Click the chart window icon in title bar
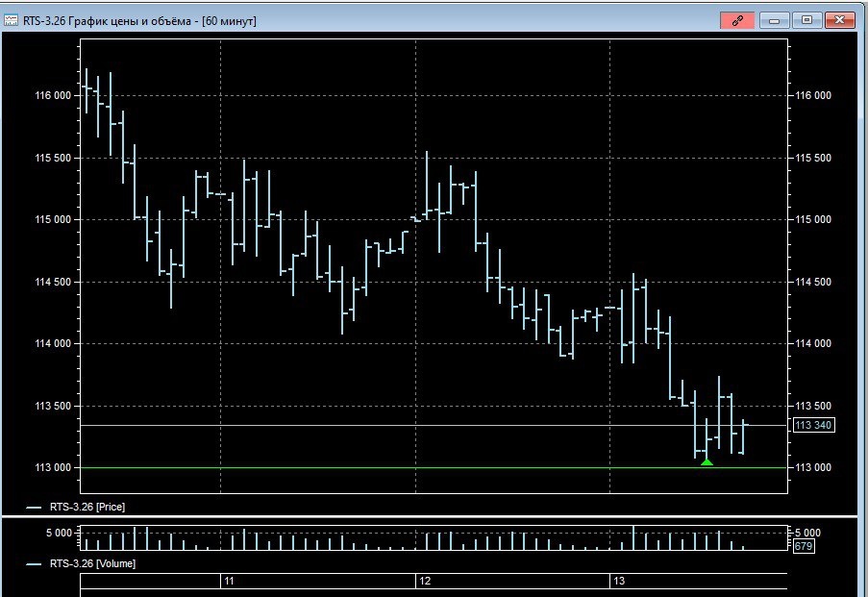The image size is (868, 597). [x=11, y=21]
